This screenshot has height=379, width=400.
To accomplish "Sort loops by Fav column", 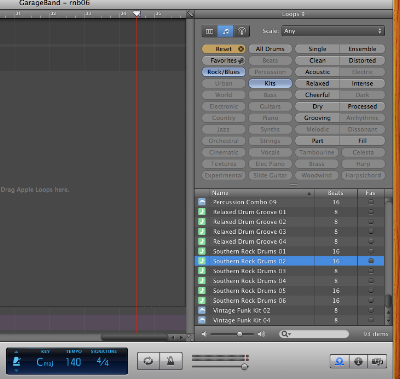I will coord(371,193).
